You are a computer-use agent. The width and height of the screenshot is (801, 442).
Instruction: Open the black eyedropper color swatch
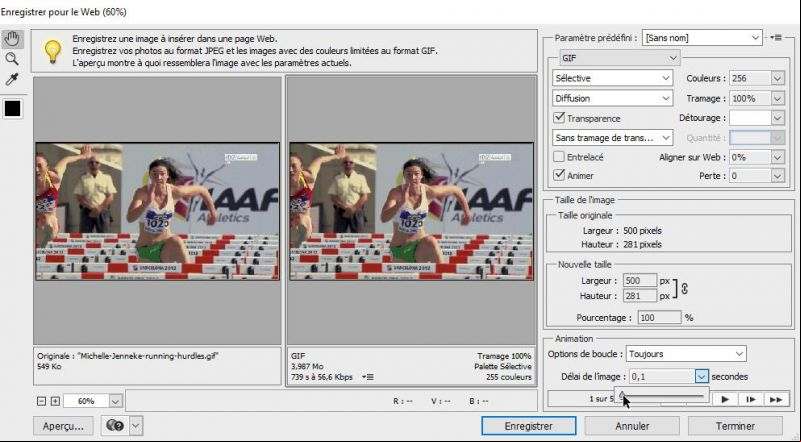tap(12, 108)
